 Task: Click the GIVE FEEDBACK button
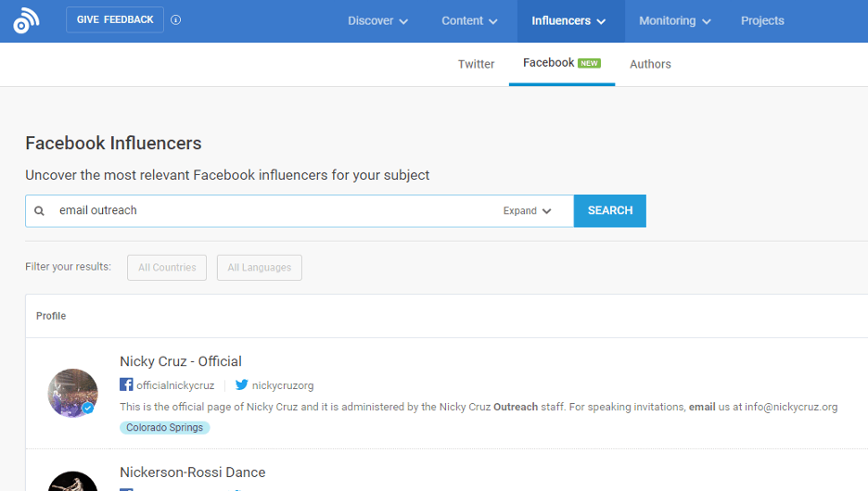click(115, 20)
